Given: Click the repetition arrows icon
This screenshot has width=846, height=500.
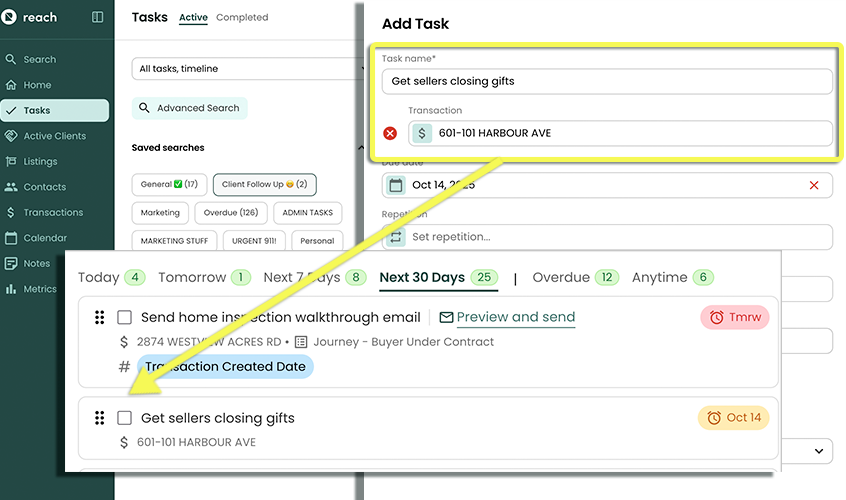Looking at the screenshot, I should click(395, 237).
